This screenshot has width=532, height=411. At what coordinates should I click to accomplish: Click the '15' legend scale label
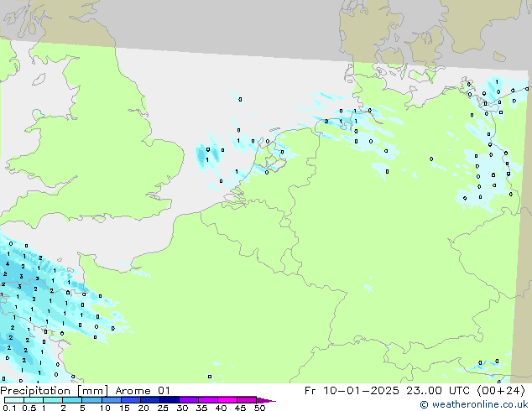124,408
